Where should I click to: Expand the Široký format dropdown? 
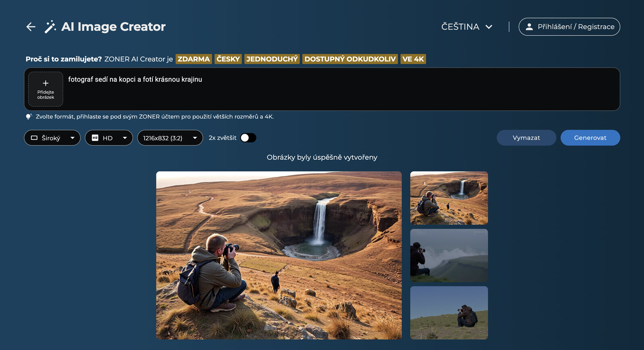pos(72,138)
